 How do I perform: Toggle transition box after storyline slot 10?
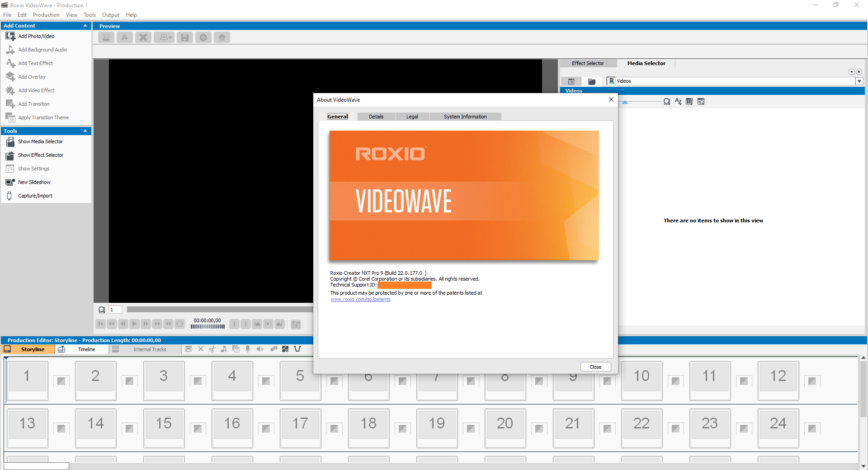(675, 381)
